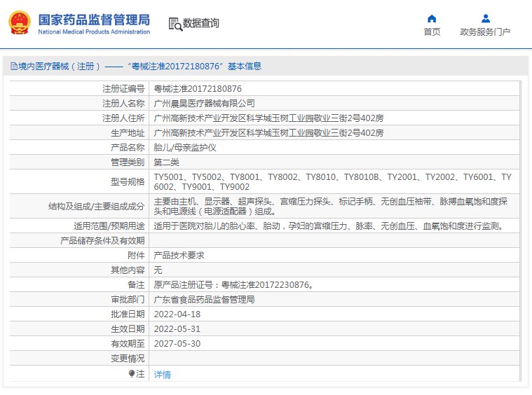Viewport: 532px width, 395px height.
Task: Click National Medical Products Administration subtitle
Action: pyautogui.click(x=94, y=32)
